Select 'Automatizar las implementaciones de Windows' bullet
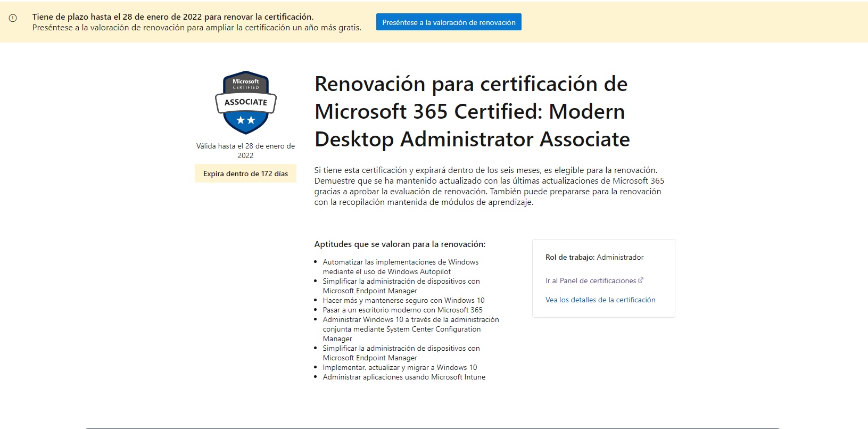The image size is (868, 429). (x=401, y=267)
